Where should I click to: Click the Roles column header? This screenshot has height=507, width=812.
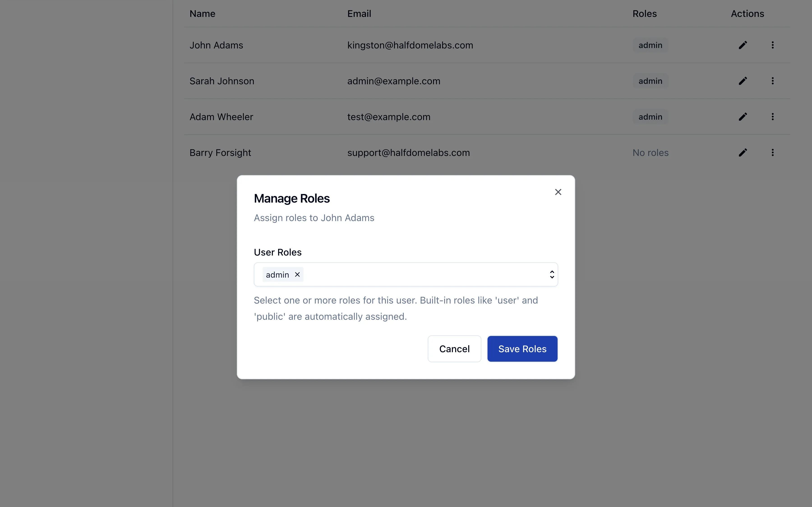point(644,14)
